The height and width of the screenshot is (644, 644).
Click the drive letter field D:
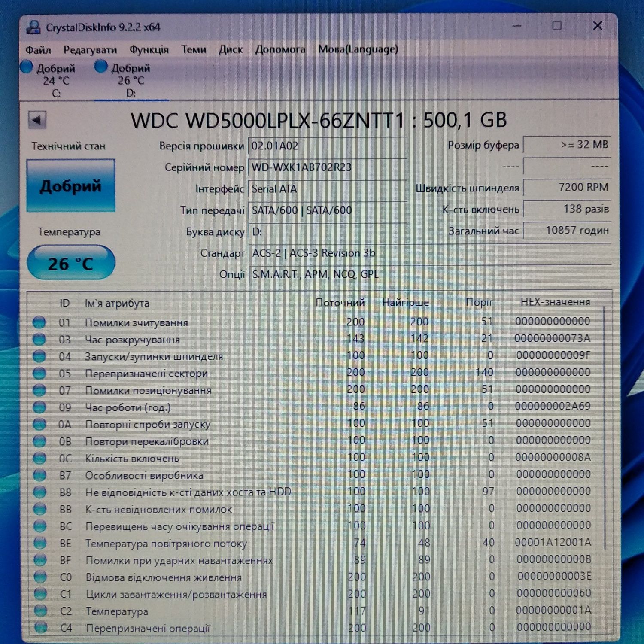click(327, 232)
